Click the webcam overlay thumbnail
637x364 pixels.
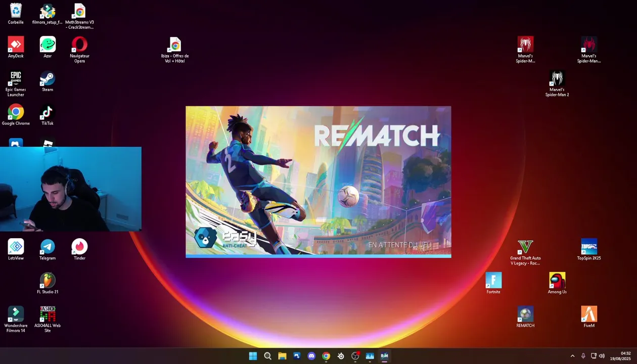pyautogui.click(x=71, y=189)
